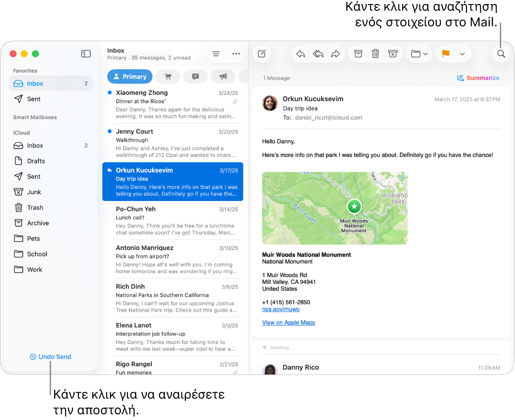The image size is (515, 420).
Task: Open the Move to folder dropdown
Action: (419, 54)
